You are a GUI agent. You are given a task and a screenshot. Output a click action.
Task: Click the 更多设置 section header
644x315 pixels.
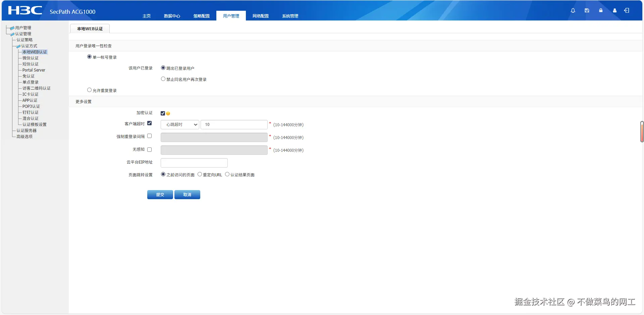pyautogui.click(x=84, y=102)
